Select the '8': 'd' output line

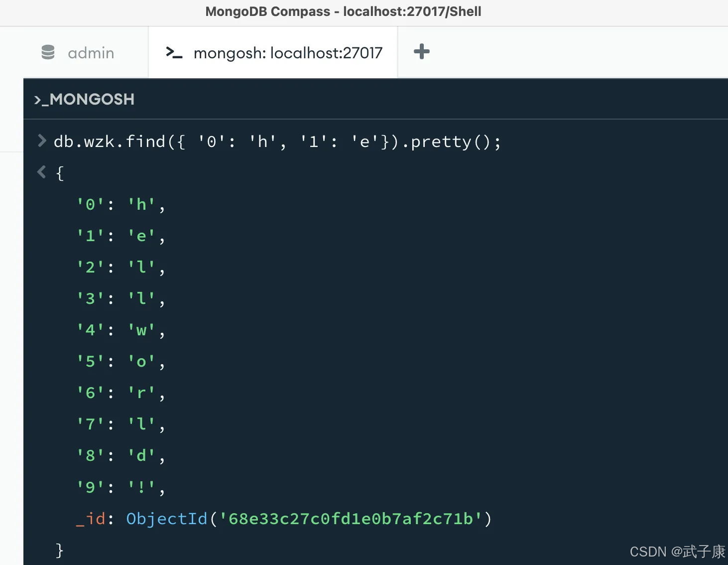[121, 456]
